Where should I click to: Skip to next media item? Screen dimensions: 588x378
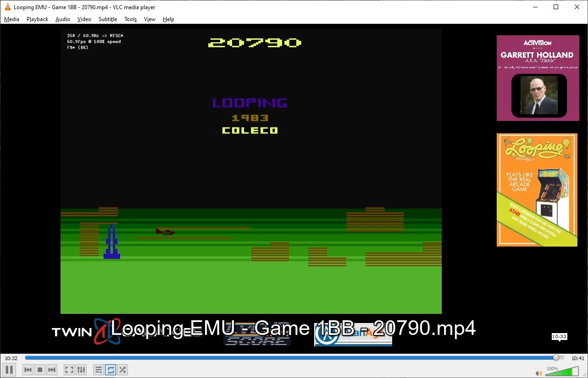pos(52,370)
